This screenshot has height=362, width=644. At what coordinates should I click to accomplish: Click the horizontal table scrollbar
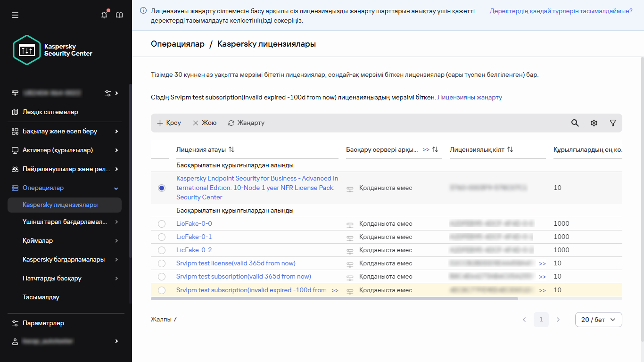pyautogui.click(x=334, y=298)
